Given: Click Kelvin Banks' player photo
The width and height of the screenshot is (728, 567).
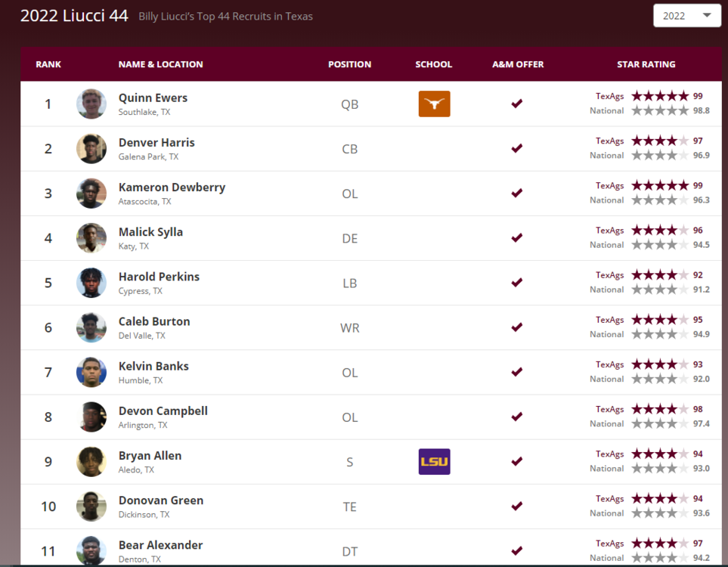Looking at the screenshot, I should pyautogui.click(x=91, y=372).
